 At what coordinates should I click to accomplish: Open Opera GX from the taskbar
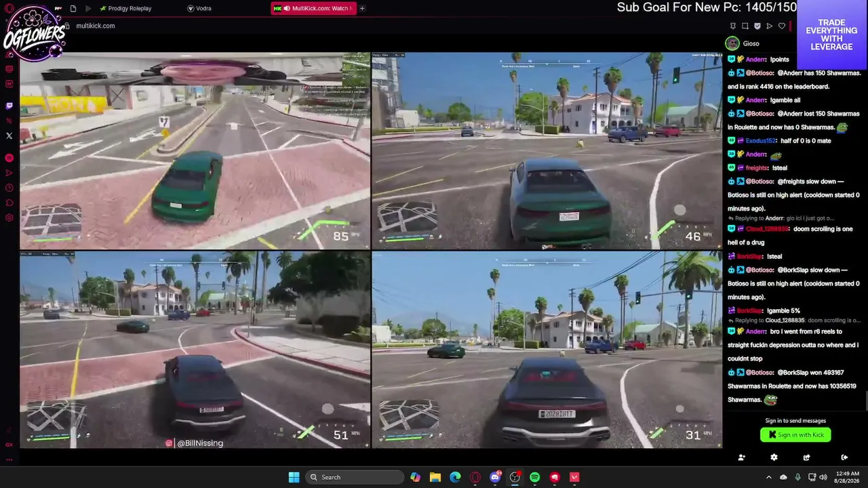(475, 477)
